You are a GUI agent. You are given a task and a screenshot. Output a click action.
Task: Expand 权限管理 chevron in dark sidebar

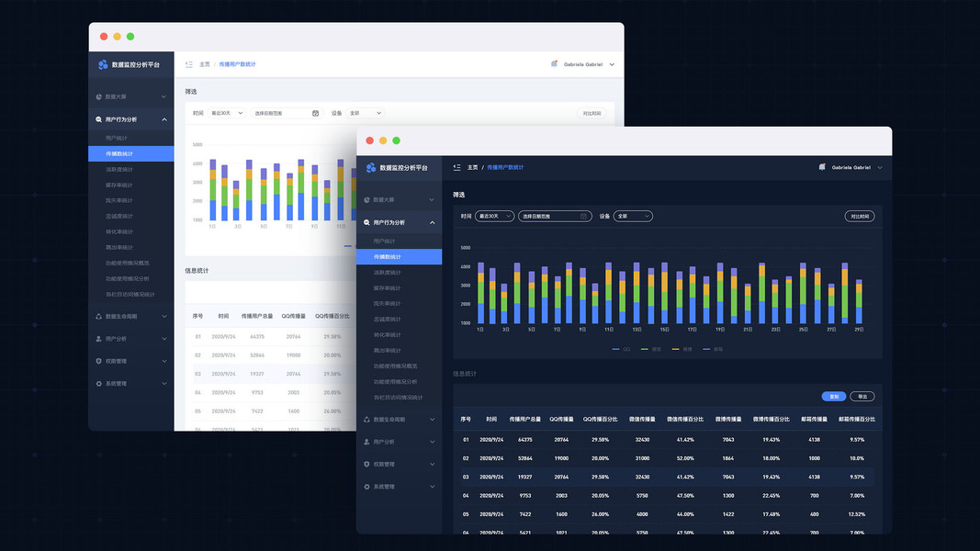coord(432,464)
